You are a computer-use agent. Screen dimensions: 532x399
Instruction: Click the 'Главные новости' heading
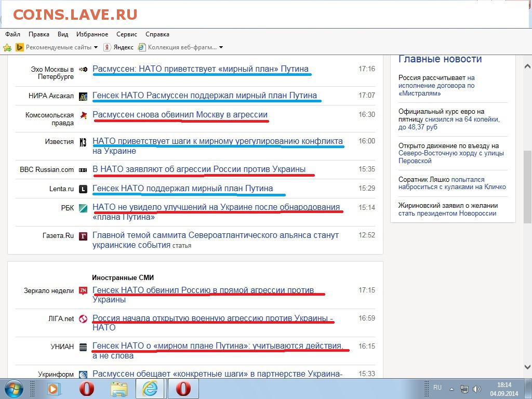(440, 59)
